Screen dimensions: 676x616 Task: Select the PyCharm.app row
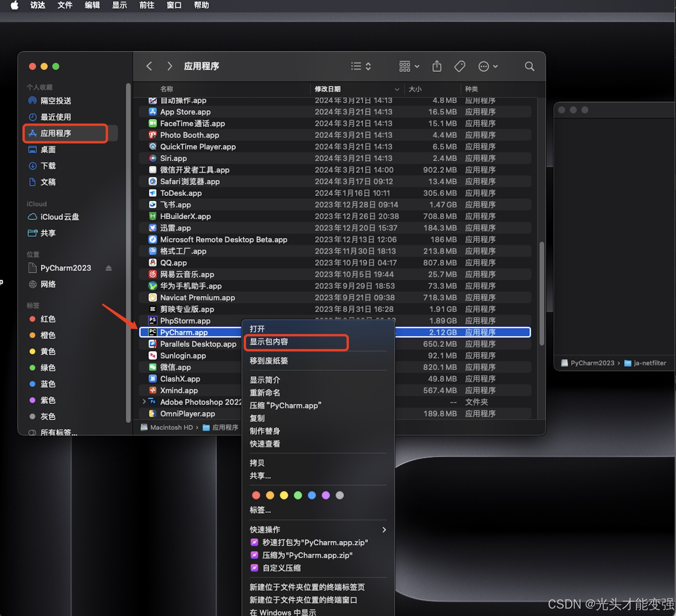[x=335, y=332]
